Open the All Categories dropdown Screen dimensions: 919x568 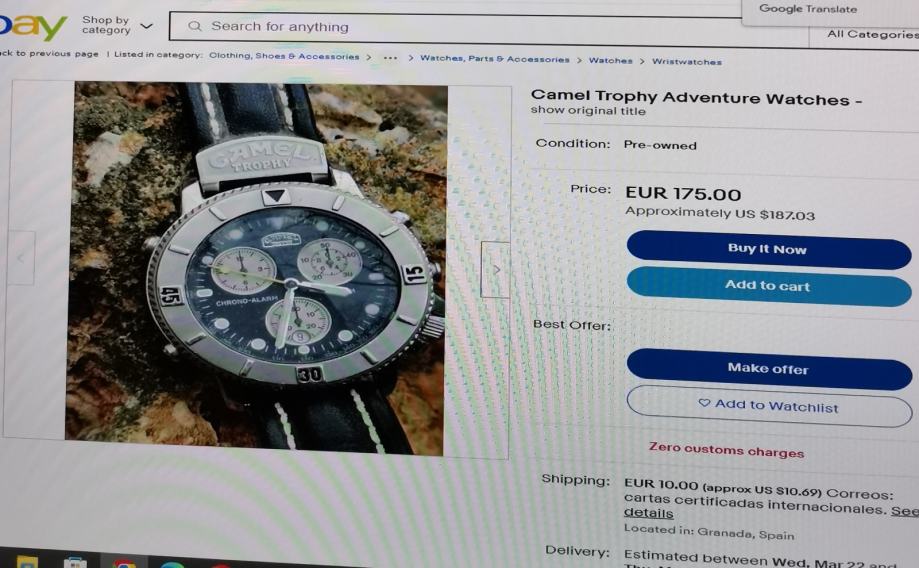coord(872,34)
